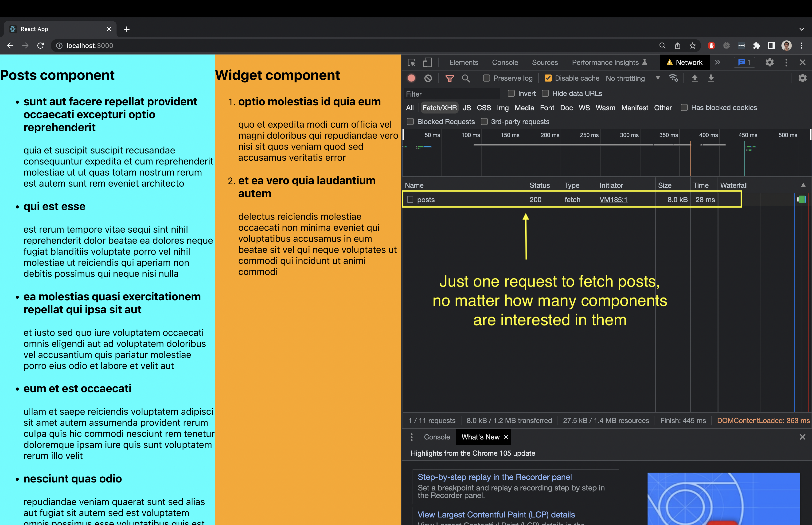Screen dimensions: 812x525
Task: Export HAR using the download arrow icon
Action: pos(711,78)
